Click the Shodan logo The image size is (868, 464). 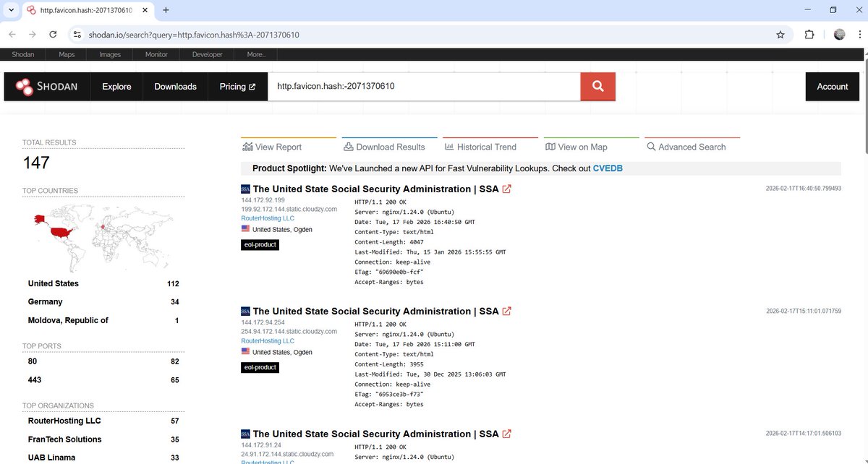[x=46, y=87]
